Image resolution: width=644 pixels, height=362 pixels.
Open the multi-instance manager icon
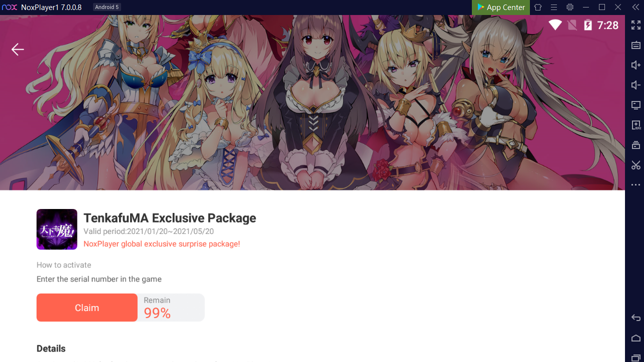point(636,145)
